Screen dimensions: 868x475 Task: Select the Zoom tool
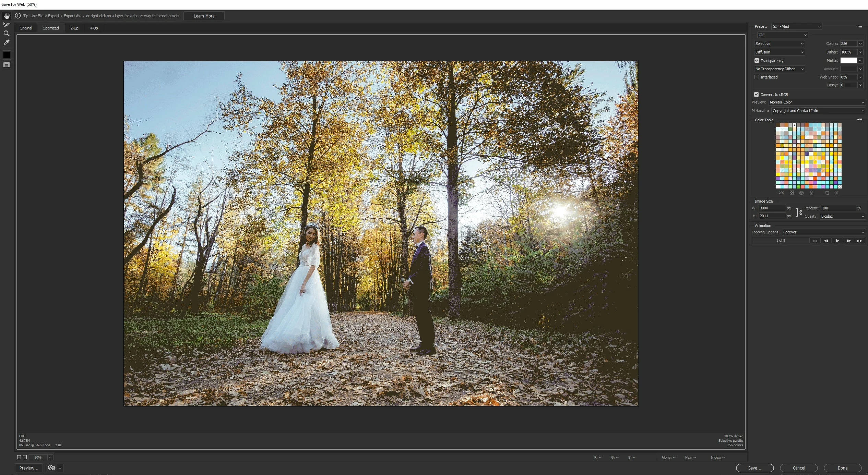click(6, 34)
